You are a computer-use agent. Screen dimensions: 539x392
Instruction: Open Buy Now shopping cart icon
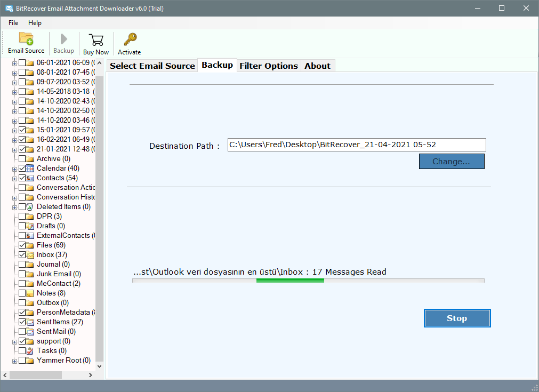pos(96,40)
